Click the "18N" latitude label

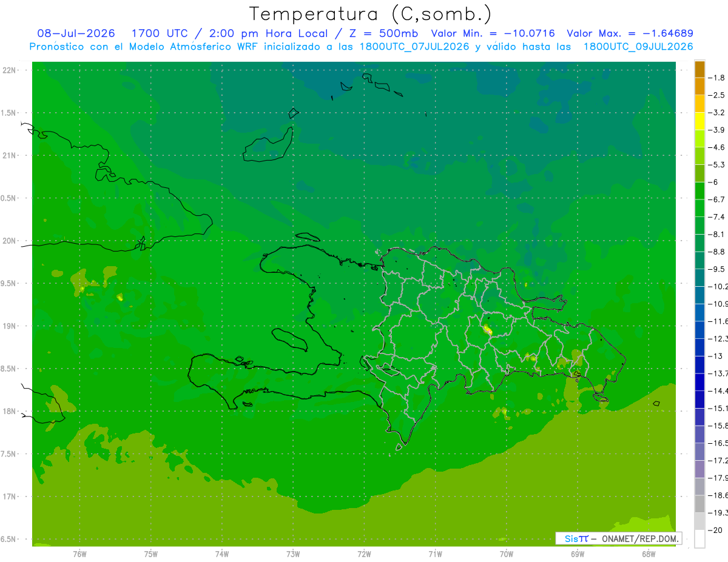(9, 412)
